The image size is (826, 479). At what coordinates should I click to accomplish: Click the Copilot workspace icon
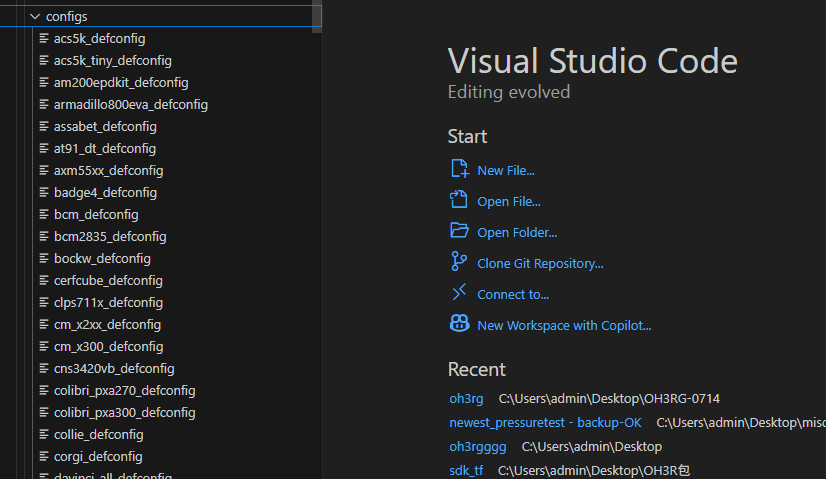pyautogui.click(x=459, y=323)
